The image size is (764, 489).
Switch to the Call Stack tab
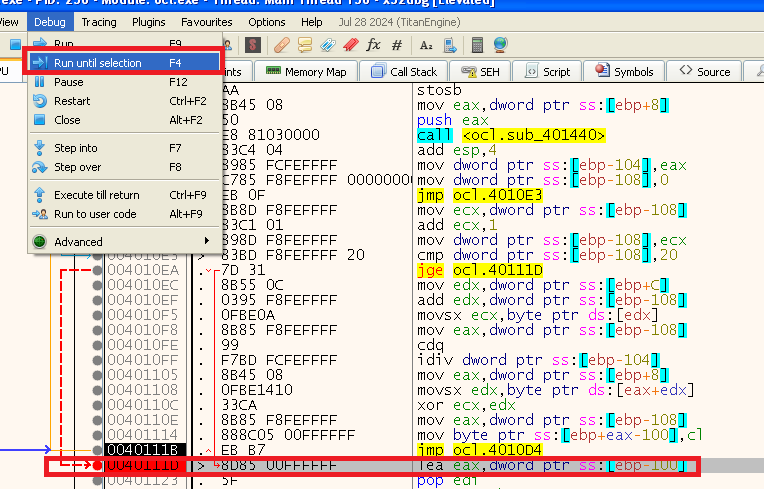point(405,72)
